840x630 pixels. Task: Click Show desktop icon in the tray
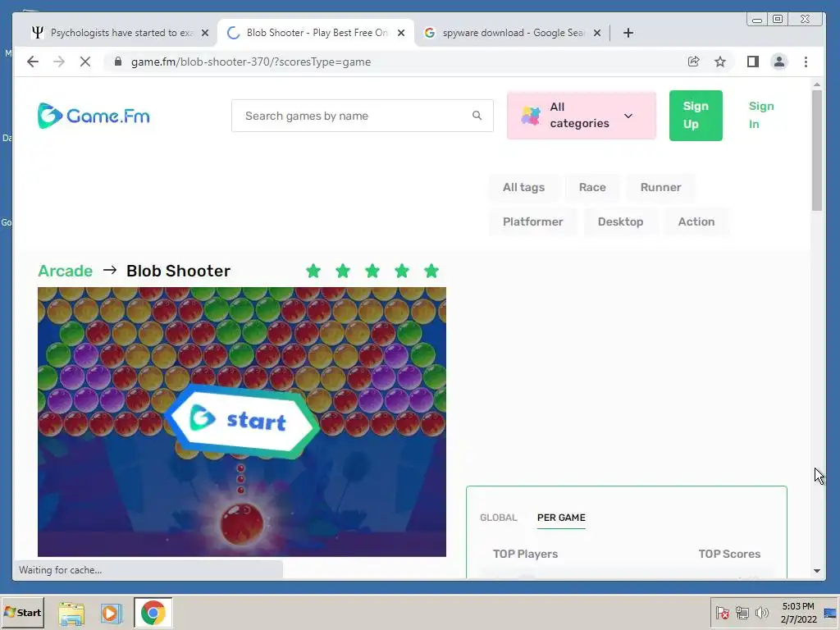pos(830,613)
